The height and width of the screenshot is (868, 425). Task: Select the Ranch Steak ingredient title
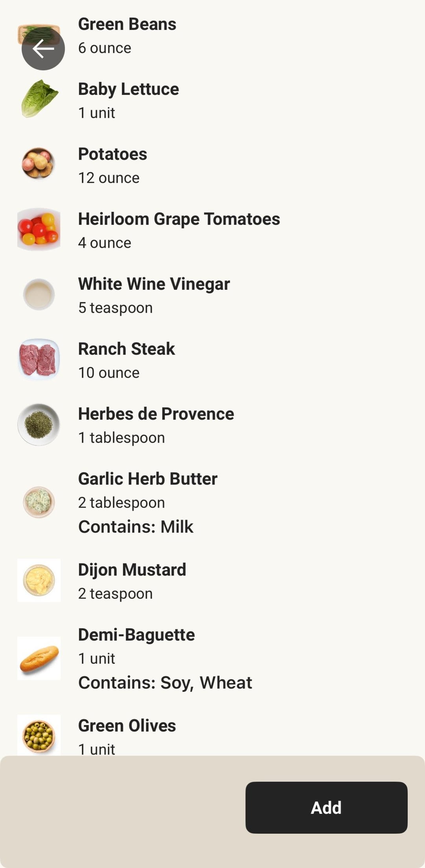click(126, 349)
